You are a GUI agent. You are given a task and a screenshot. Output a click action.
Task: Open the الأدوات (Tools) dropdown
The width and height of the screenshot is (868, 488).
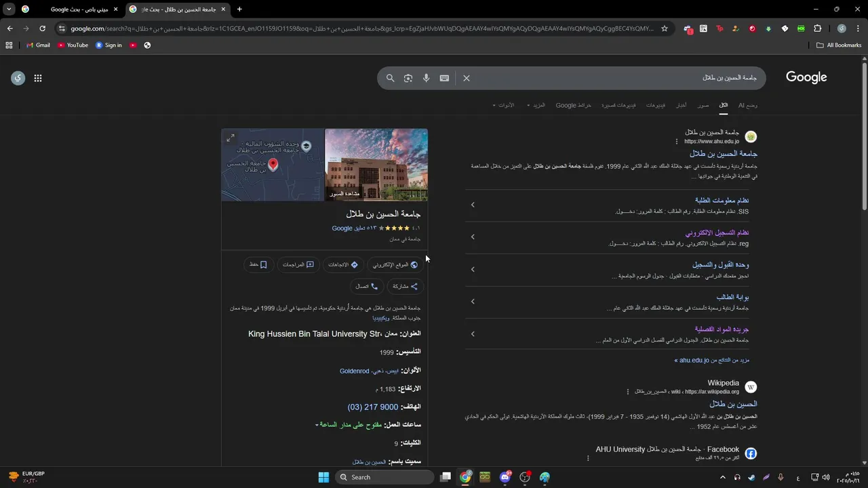(x=503, y=105)
